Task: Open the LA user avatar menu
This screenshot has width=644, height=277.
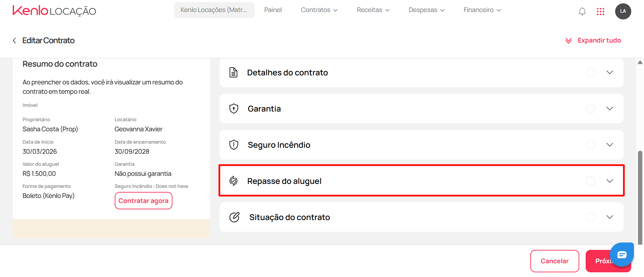Action: pos(623,11)
